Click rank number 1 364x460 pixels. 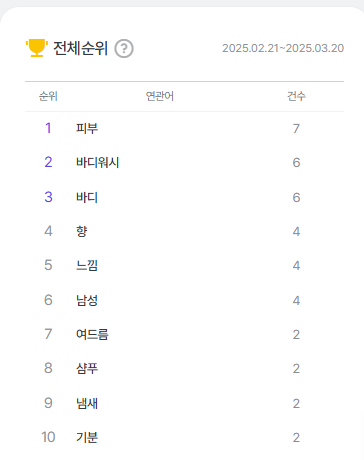click(48, 128)
